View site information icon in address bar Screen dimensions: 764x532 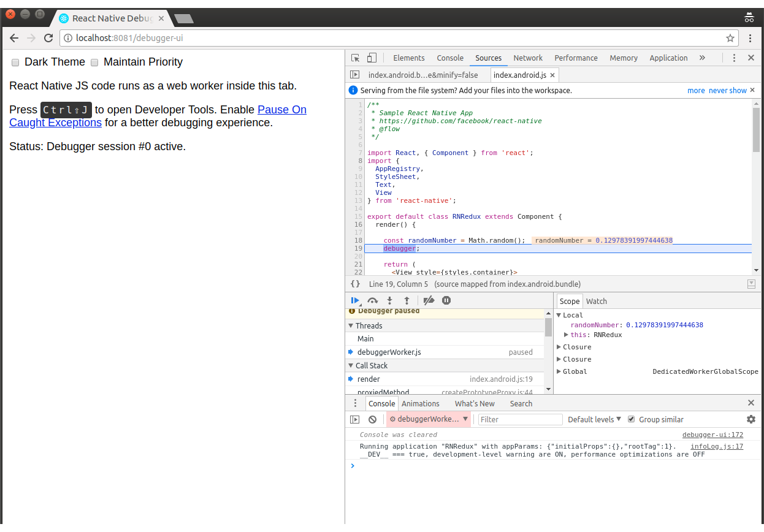(x=68, y=38)
